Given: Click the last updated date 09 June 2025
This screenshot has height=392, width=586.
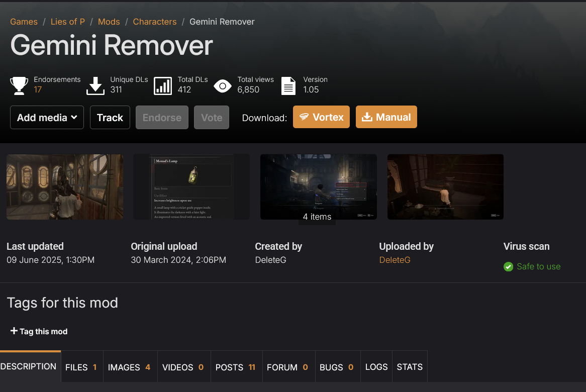Looking at the screenshot, I should pos(50,260).
